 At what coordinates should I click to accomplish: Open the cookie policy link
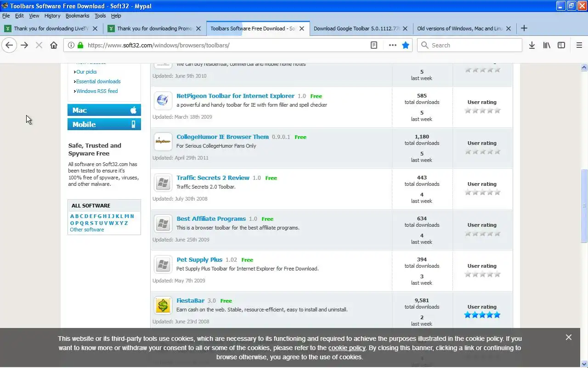(347, 348)
